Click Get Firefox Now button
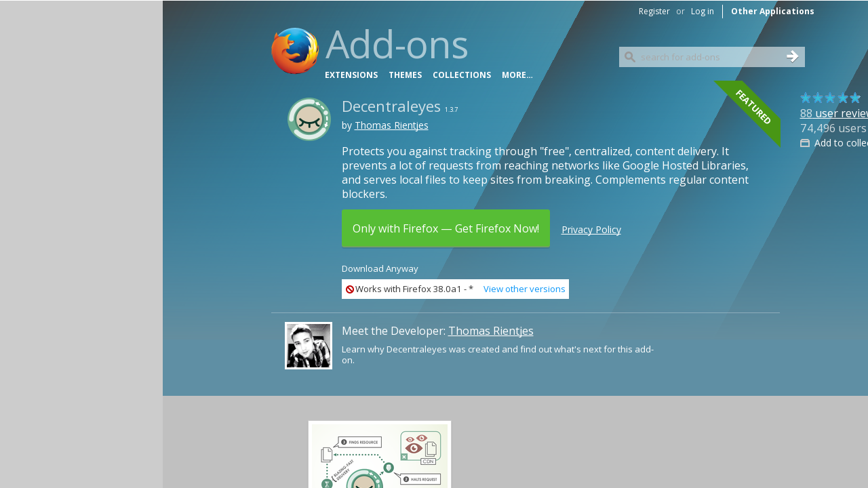Viewport: 868px width, 488px height. point(446,228)
